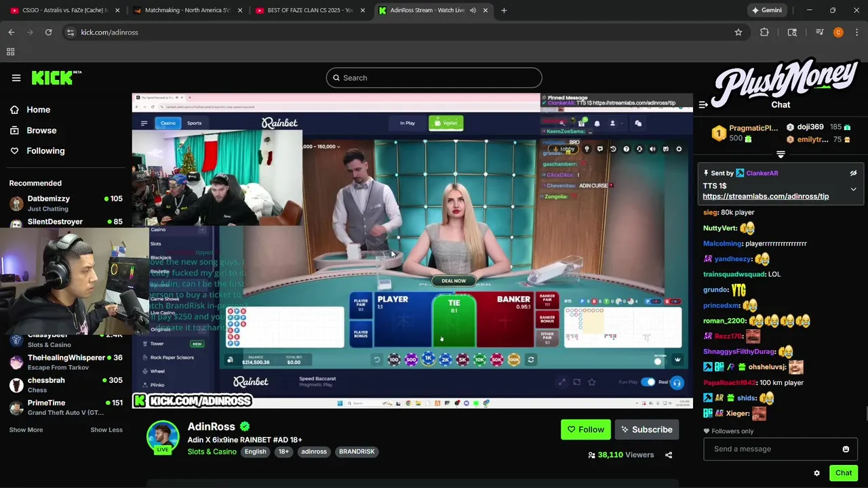Select the adinross tag
The image size is (868, 488).
pyautogui.click(x=314, y=451)
